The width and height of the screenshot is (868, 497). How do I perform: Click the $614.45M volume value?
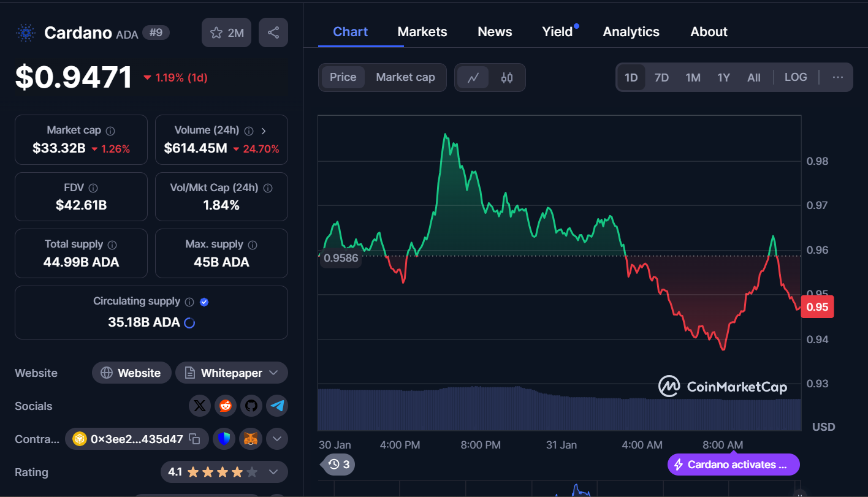tap(196, 148)
